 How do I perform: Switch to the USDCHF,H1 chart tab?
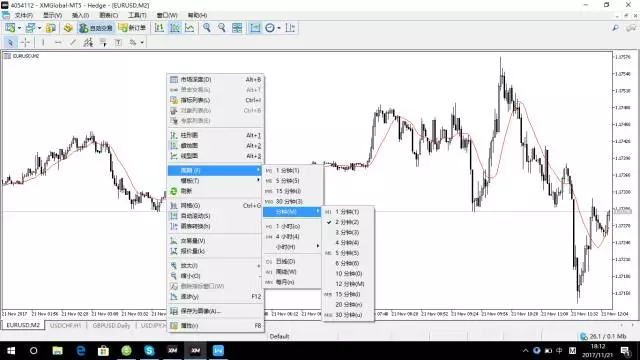(66, 325)
